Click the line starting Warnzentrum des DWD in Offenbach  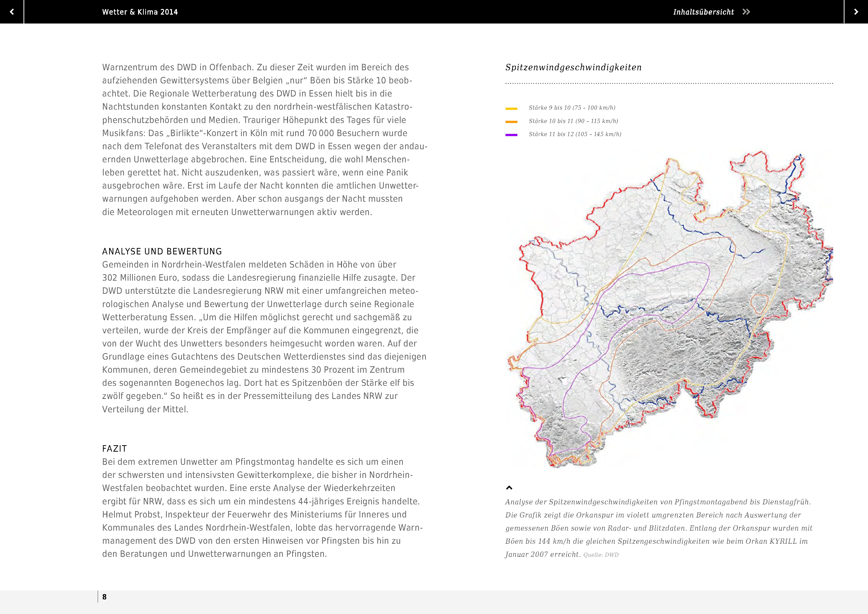pyautogui.click(x=256, y=67)
